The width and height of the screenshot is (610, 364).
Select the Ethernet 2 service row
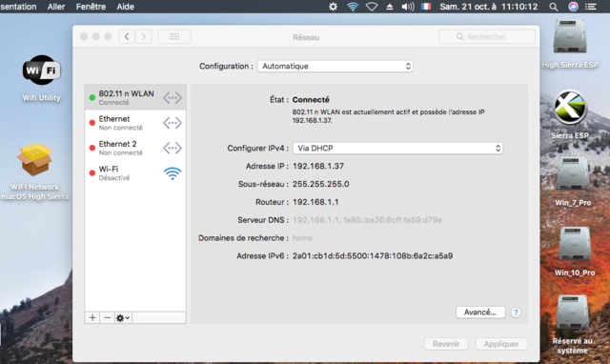coord(135,148)
